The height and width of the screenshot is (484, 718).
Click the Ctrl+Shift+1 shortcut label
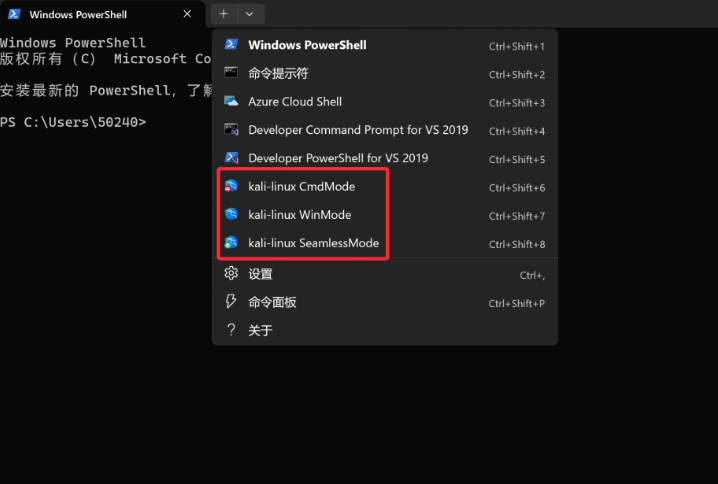coord(517,46)
